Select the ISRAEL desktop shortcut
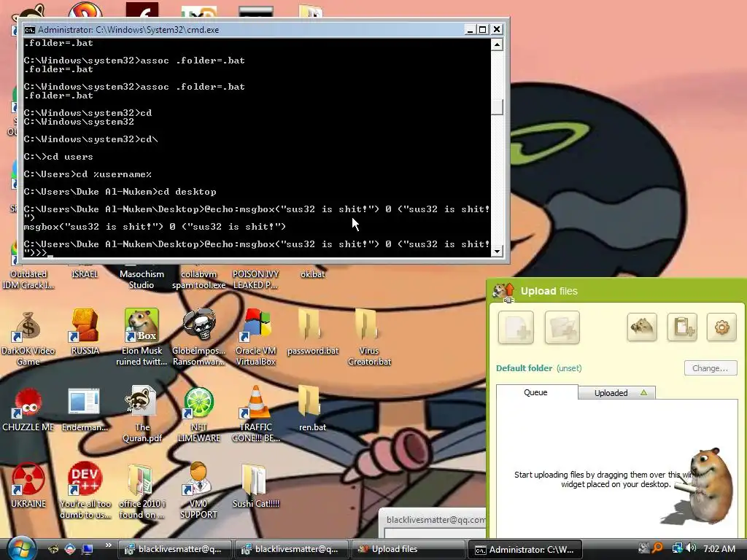 pyautogui.click(x=85, y=274)
